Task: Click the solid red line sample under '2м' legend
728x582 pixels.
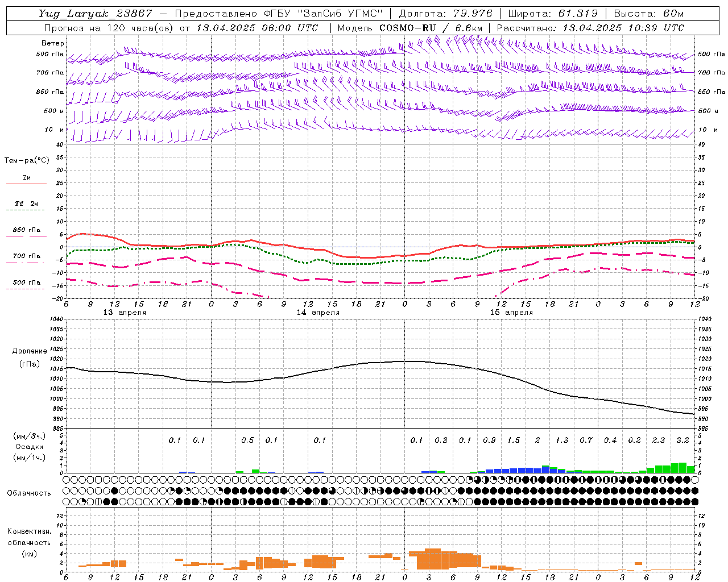Action: point(27,184)
